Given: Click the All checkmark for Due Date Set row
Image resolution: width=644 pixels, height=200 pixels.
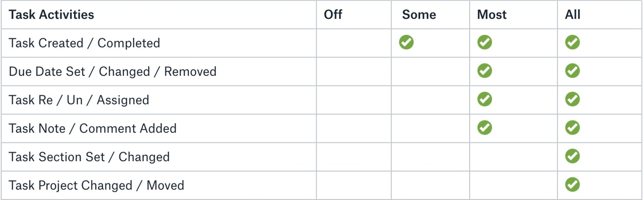Looking at the screenshot, I should [x=573, y=70].
